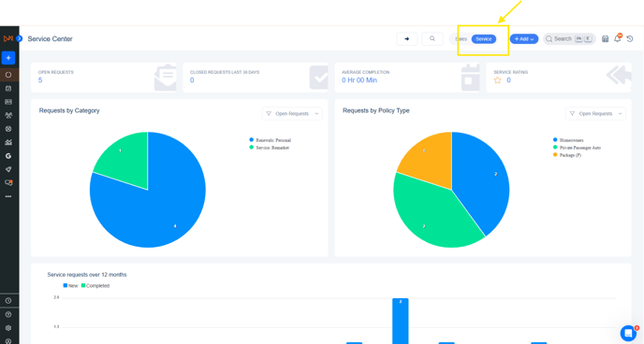
Task: Expand the sidebar with blue chevron
Action: tap(20, 38)
